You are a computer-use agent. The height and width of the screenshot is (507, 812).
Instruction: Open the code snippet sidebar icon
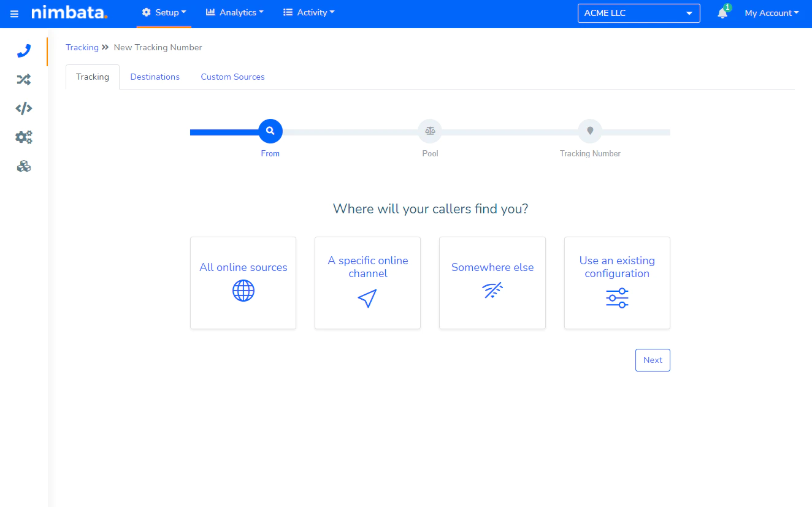(x=24, y=109)
